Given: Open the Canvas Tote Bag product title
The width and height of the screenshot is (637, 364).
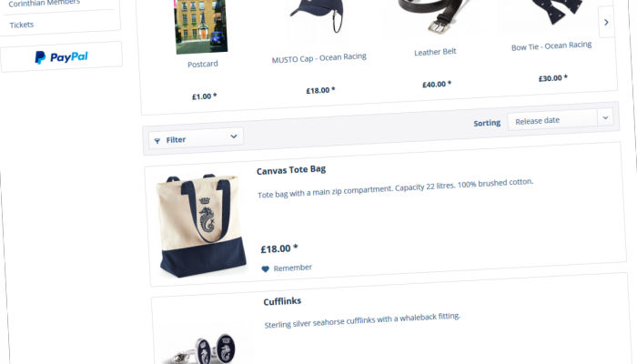Looking at the screenshot, I should [x=291, y=170].
